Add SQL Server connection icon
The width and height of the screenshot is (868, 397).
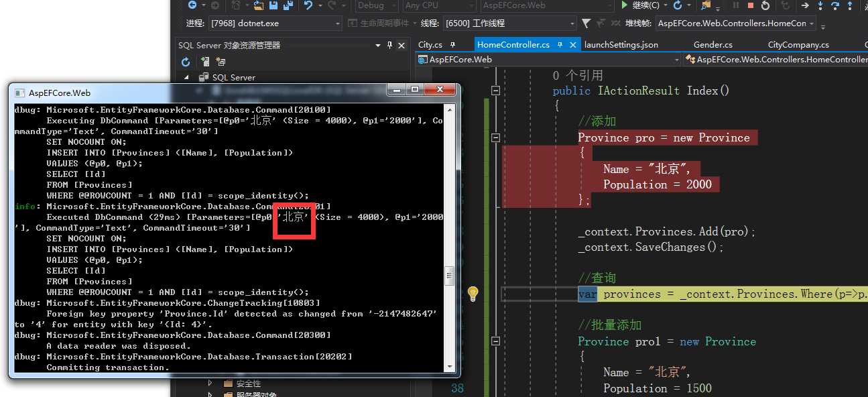205,62
